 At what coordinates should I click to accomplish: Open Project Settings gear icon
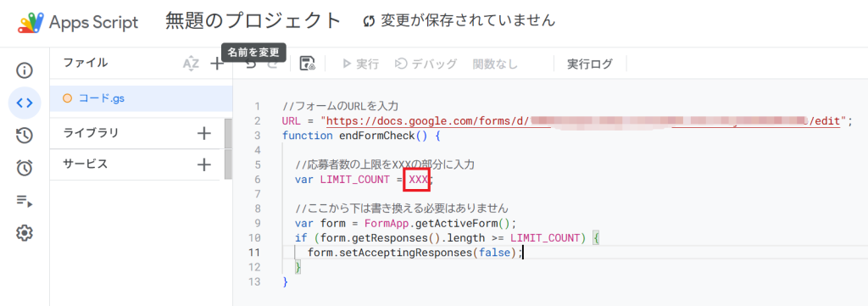coord(25,233)
